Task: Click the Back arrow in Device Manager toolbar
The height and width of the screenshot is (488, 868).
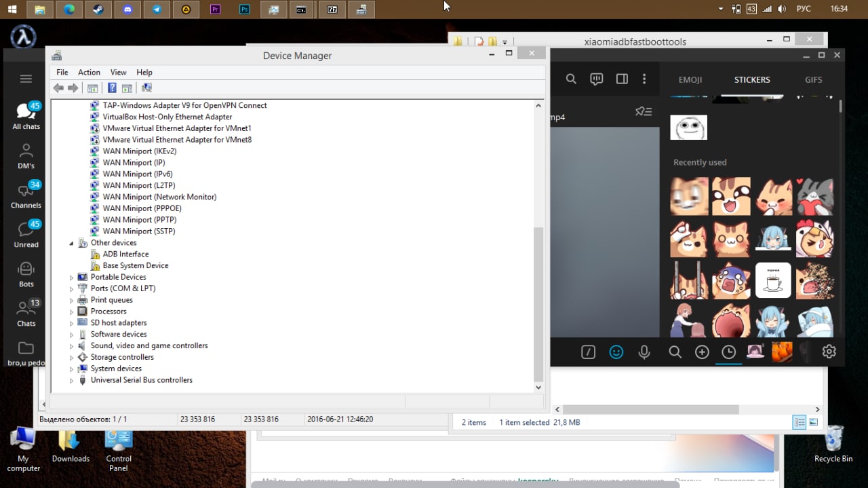Action: tap(58, 88)
